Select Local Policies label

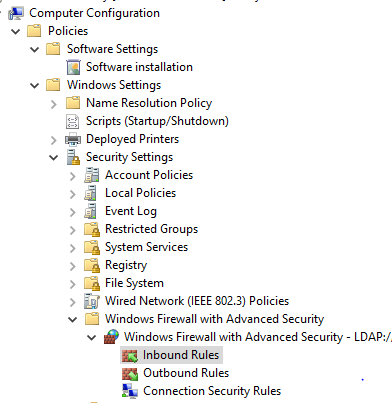[140, 193]
